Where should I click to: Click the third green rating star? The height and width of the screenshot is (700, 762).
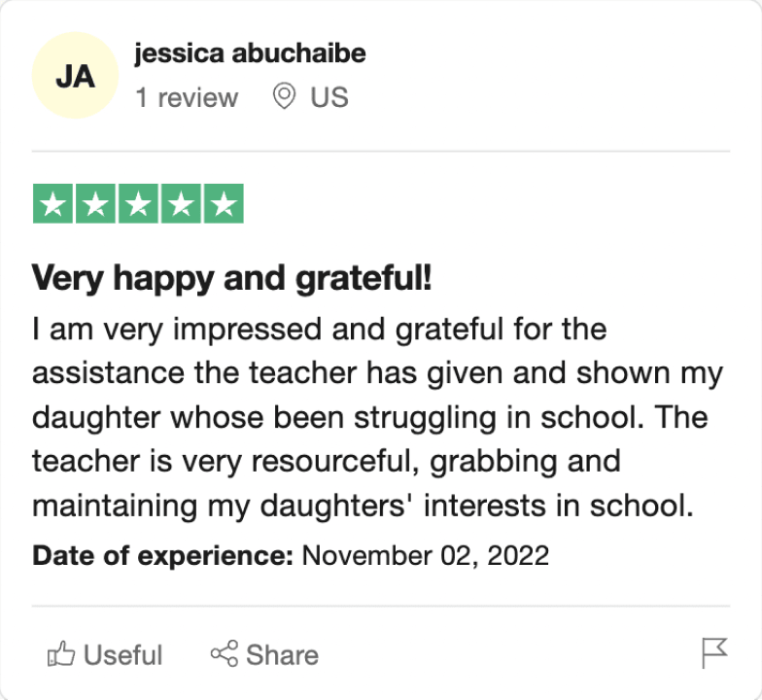tap(138, 203)
